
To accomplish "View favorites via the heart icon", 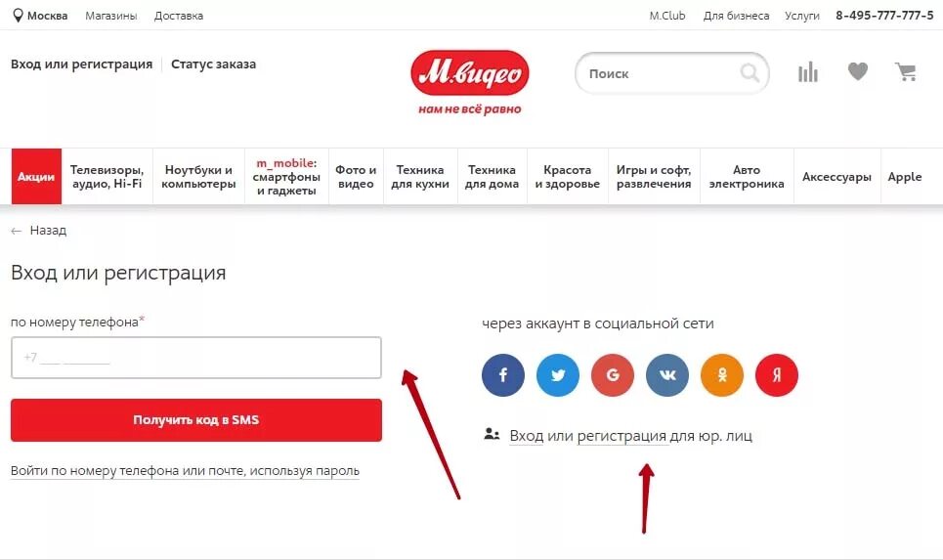I will coord(858,71).
